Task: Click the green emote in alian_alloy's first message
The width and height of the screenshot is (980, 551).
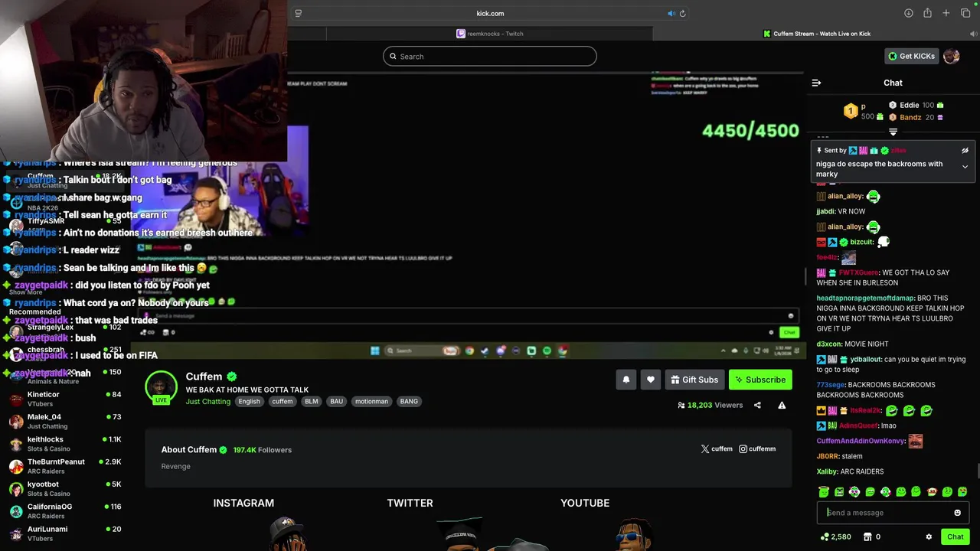Action: (x=873, y=196)
